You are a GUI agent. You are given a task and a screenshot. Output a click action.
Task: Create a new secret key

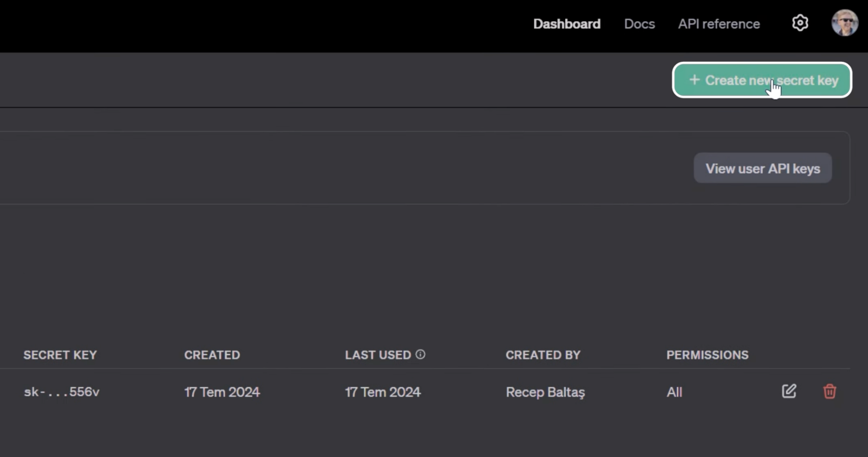[762, 80]
